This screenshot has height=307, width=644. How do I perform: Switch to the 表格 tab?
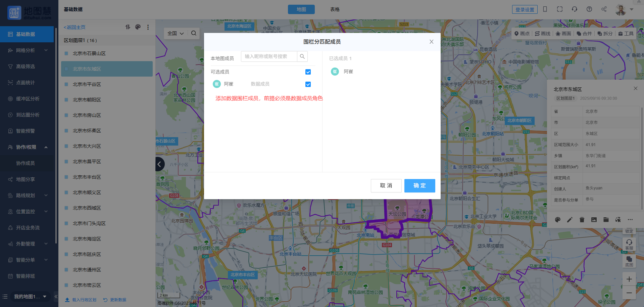[x=335, y=9]
